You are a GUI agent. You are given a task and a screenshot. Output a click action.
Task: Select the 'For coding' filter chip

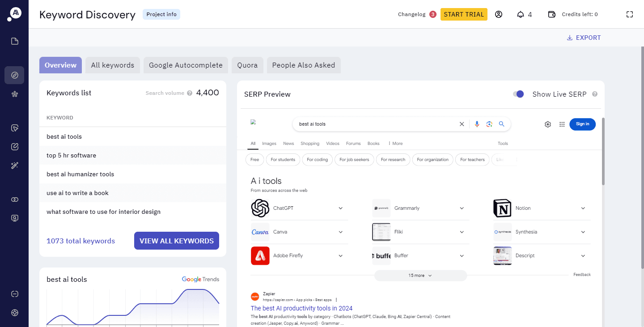click(318, 160)
